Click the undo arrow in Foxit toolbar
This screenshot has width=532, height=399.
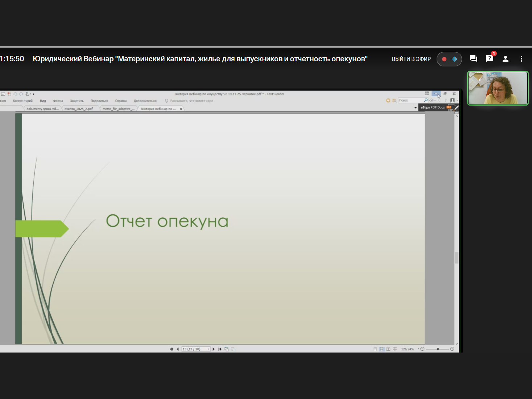15,94
